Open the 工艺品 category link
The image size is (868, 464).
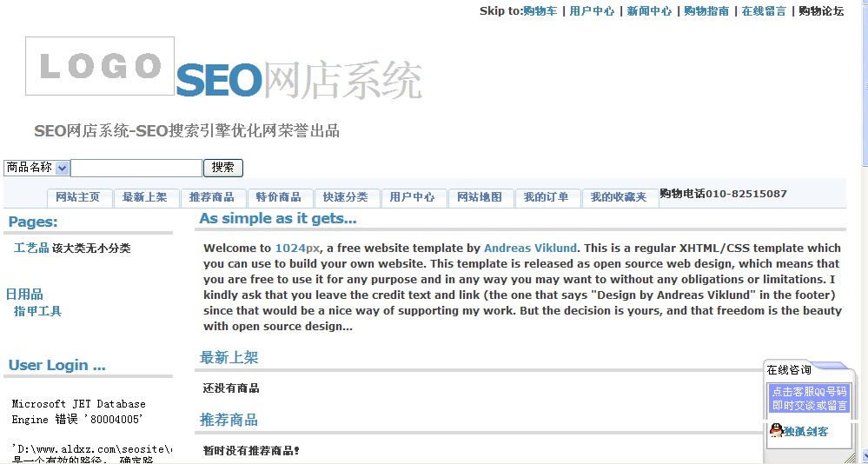click(31, 248)
